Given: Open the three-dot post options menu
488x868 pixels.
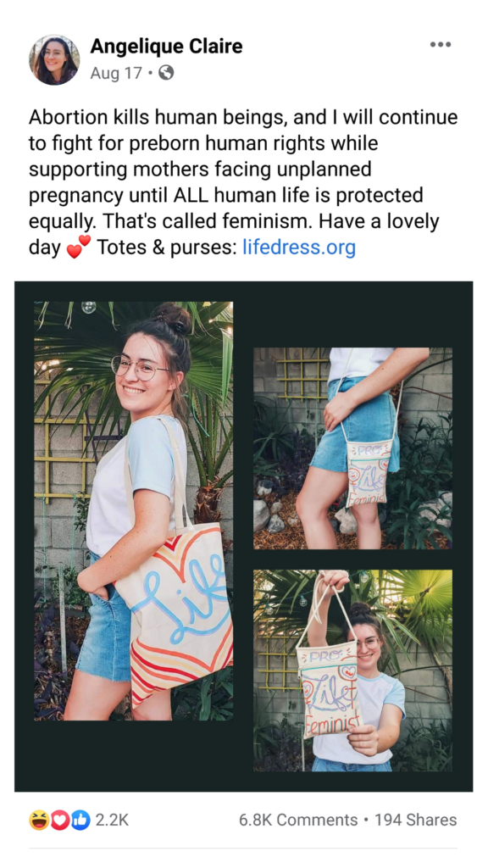Looking at the screenshot, I should click(441, 45).
